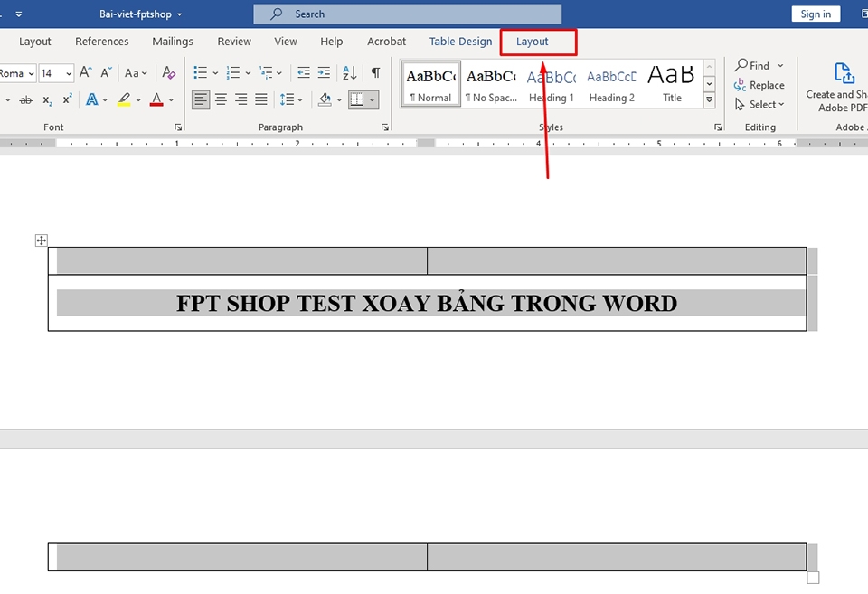
Task: Switch to the Table Design tab
Action: pos(460,42)
